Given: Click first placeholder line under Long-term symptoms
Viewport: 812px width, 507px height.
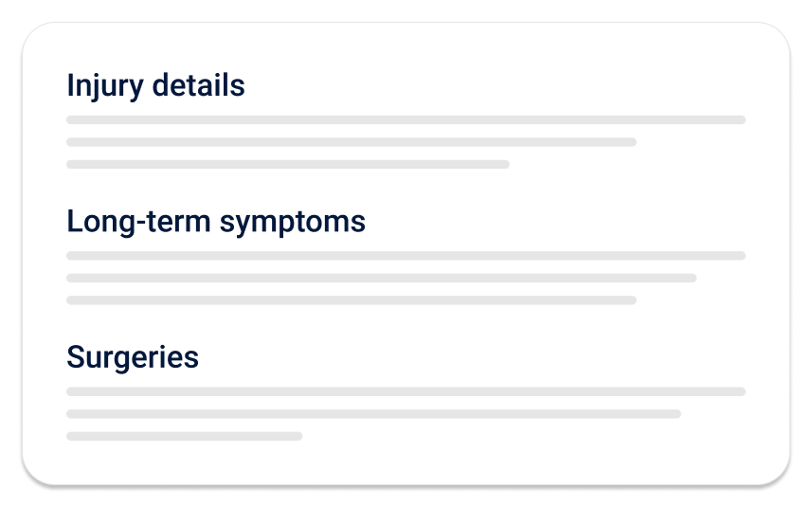Looking at the screenshot, I should [x=406, y=256].
